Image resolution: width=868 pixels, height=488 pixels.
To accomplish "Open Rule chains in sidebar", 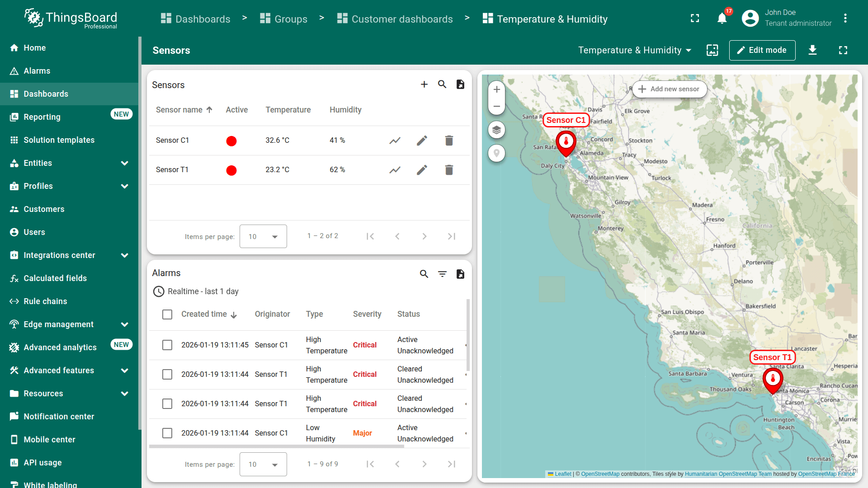I will click(45, 301).
